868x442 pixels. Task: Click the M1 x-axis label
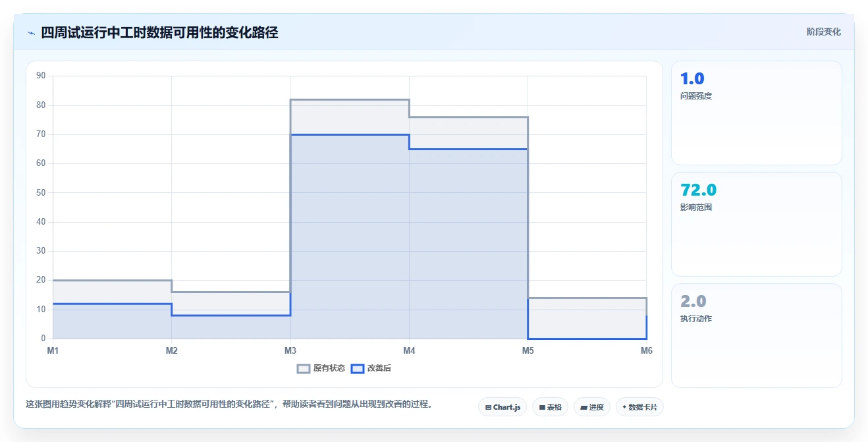53,350
